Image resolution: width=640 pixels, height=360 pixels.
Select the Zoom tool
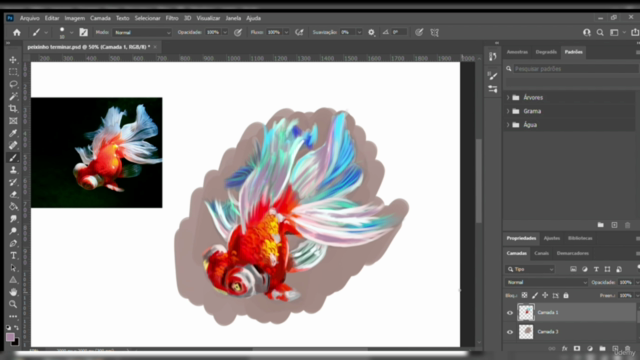tap(13, 304)
